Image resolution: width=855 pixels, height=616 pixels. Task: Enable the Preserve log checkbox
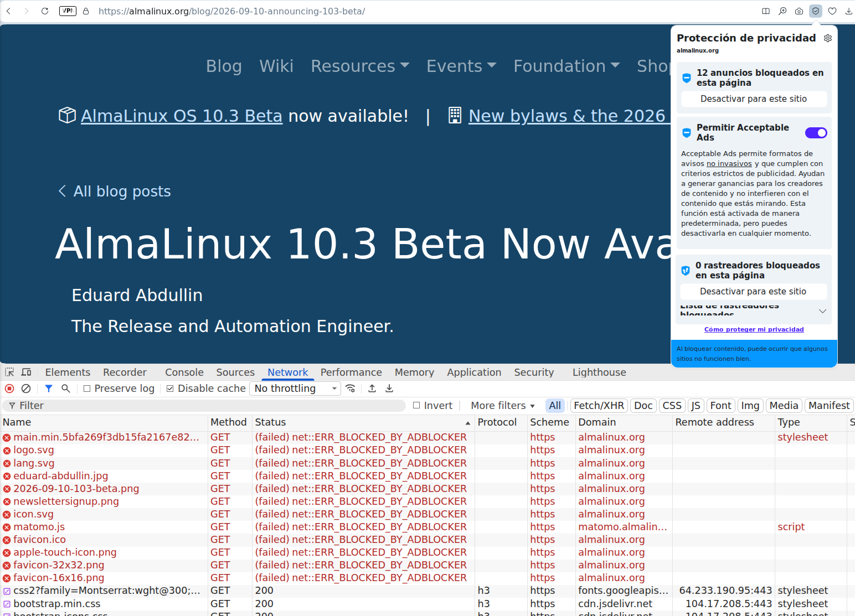[87, 389]
